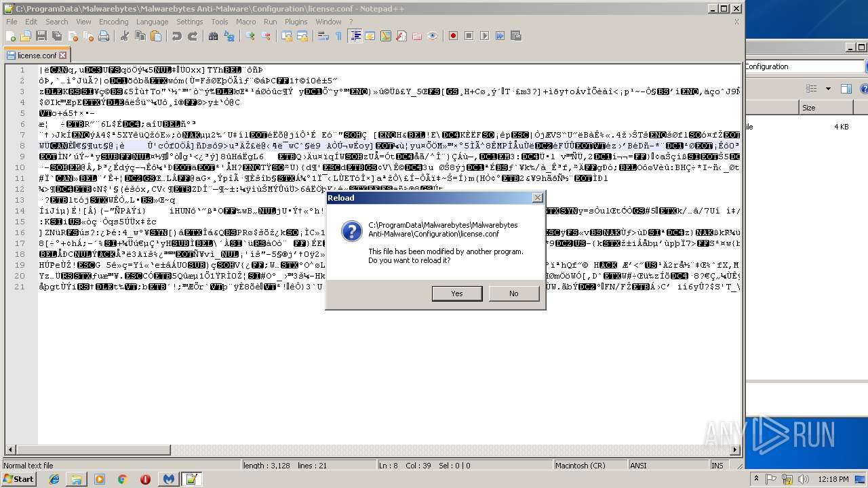Open the Language menu
This screenshot has height=488, width=868.
152,22
